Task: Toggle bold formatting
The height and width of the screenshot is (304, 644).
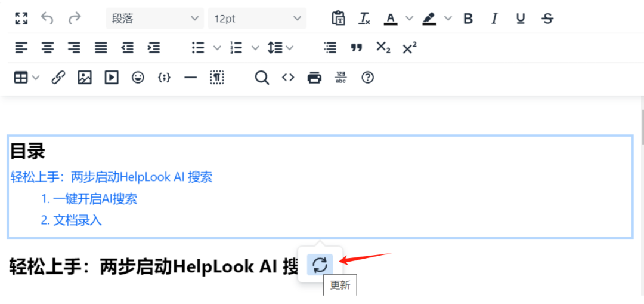Action: (x=468, y=19)
